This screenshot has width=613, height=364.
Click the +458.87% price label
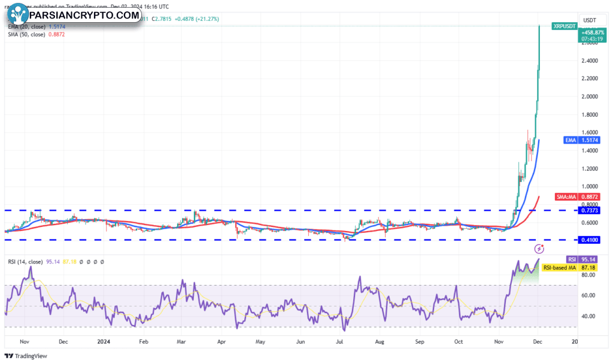[x=593, y=32]
